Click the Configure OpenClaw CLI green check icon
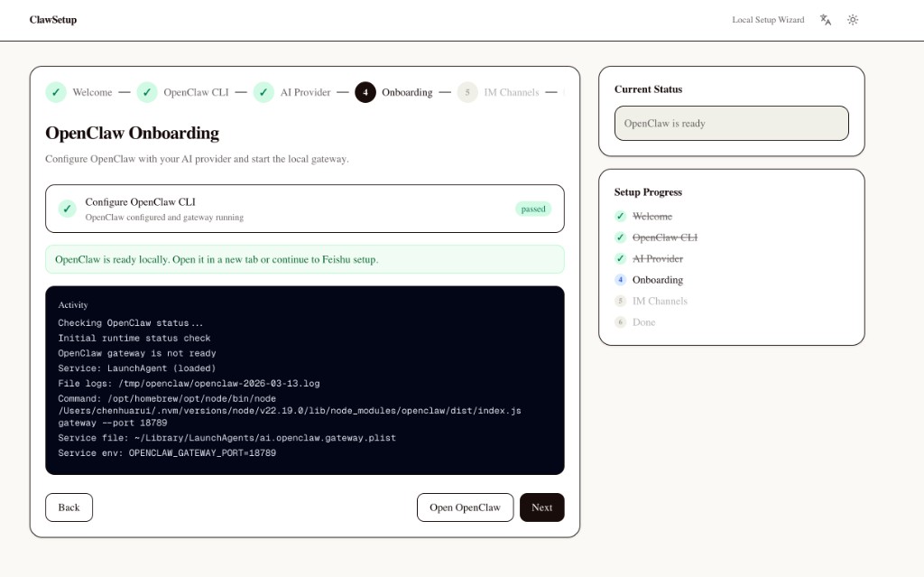This screenshot has height=577, width=924. [67, 209]
